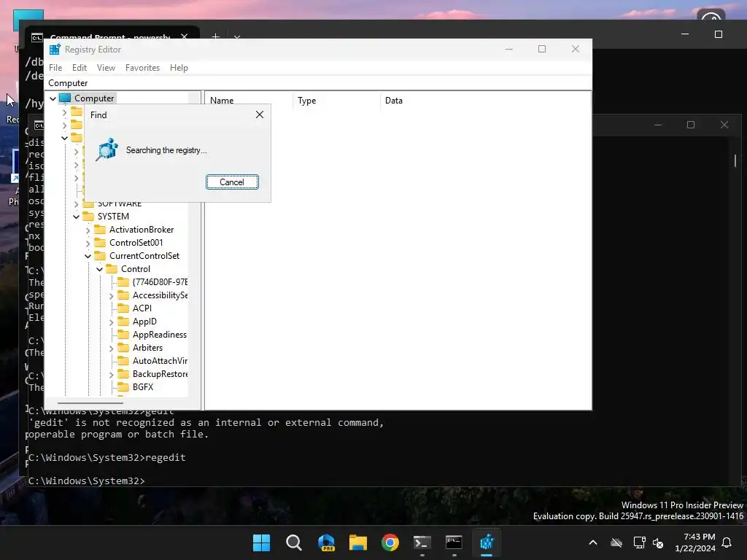Close the Command Prompt powershell tab
The width and height of the screenshot is (747, 560).
point(185,36)
